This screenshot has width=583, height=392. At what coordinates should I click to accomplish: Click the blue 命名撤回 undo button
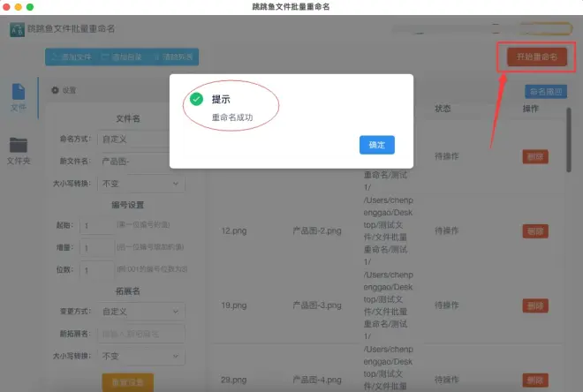546,92
